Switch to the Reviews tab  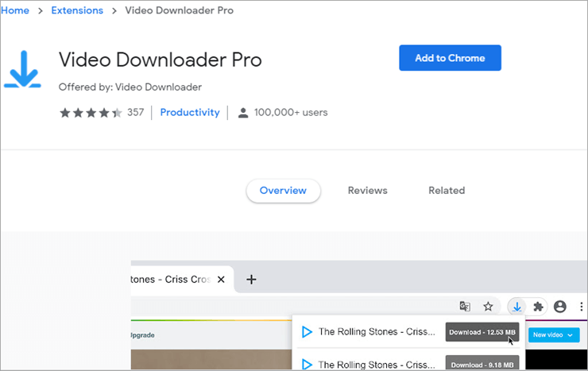(367, 191)
